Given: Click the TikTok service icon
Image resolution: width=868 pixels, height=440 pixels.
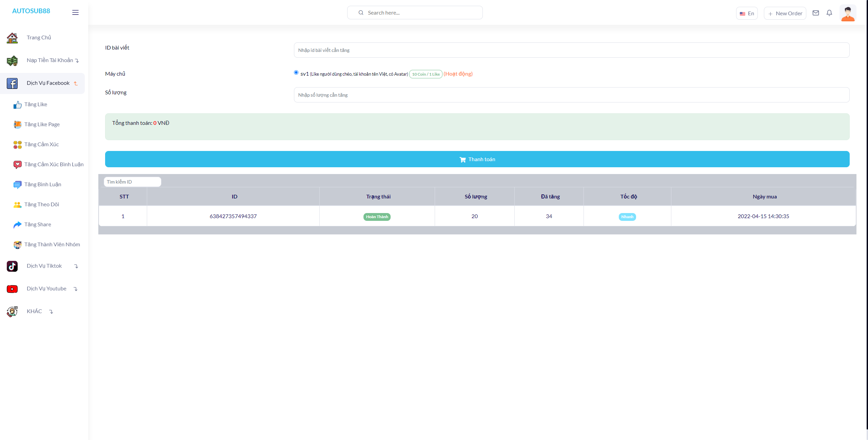Looking at the screenshot, I should pos(12,266).
